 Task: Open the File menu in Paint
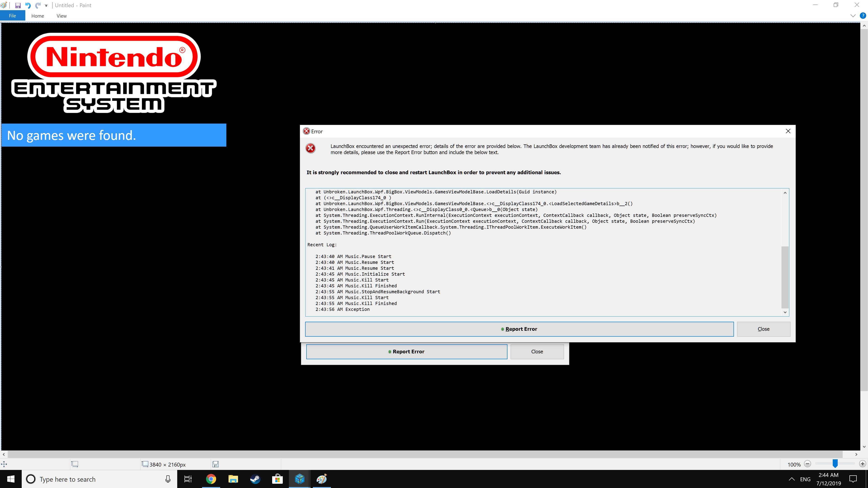[x=12, y=16]
